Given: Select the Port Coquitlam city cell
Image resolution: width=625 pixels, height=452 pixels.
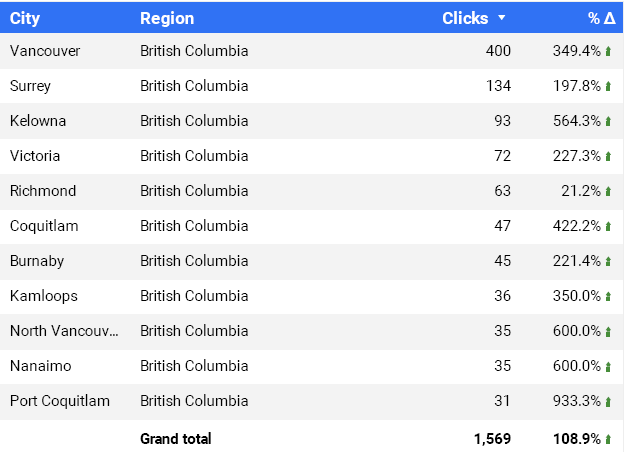Looking at the screenshot, I should pyautogui.click(x=60, y=401).
